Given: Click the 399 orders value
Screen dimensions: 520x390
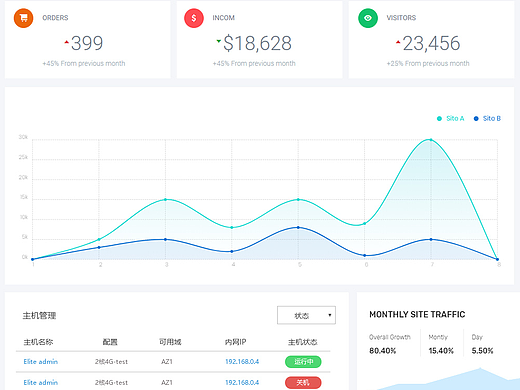Looking at the screenshot, I should pyautogui.click(x=87, y=43).
